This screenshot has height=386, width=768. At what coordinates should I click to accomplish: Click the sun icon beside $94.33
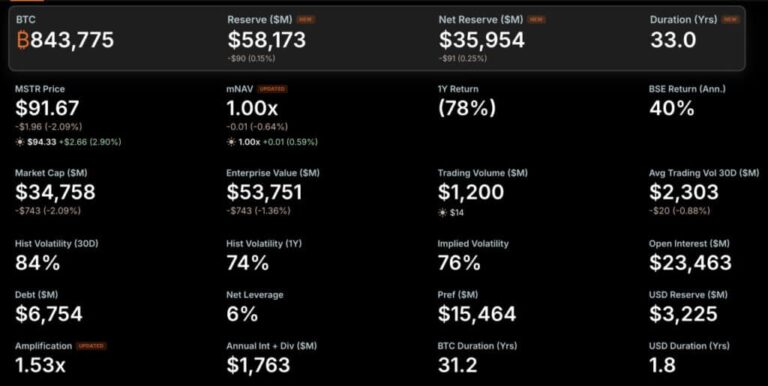[x=20, y=142]
